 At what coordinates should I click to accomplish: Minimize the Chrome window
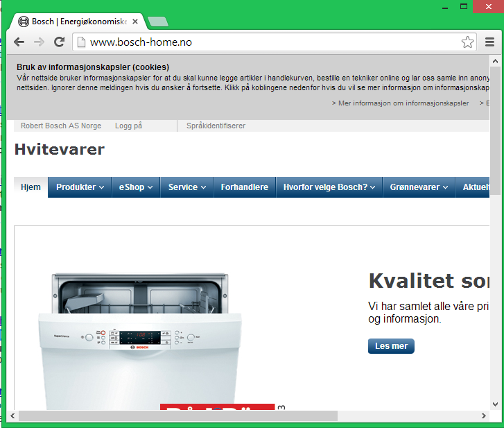pos(445,7)
